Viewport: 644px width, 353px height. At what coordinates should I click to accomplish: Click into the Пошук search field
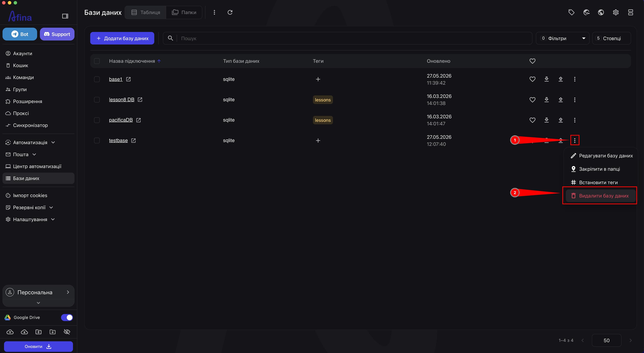point(347,38)
